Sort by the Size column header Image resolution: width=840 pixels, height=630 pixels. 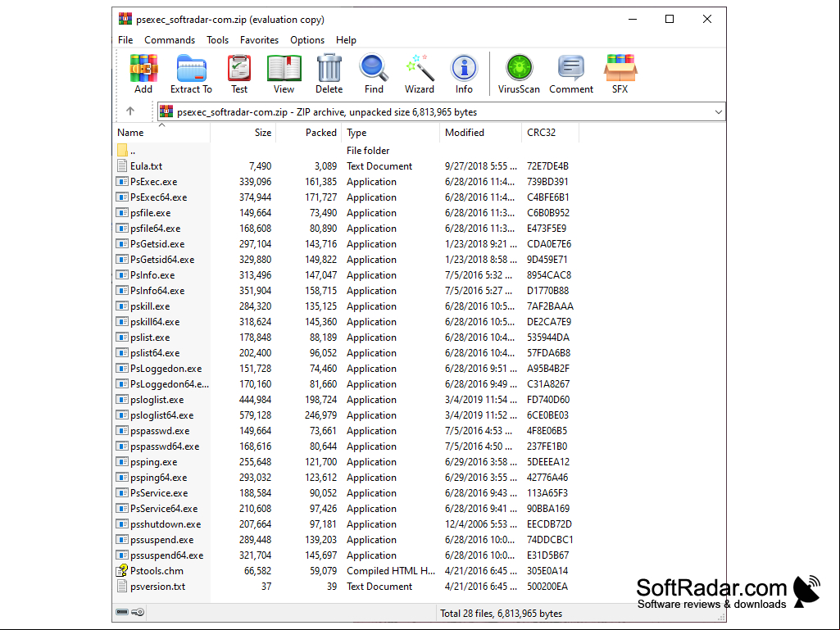[x=243, y=133]
